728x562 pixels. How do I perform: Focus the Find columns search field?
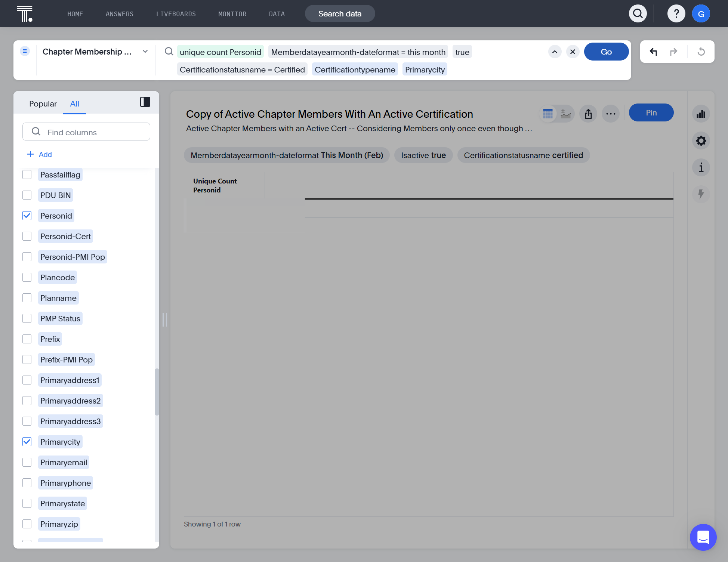click(x=86, y=132)
